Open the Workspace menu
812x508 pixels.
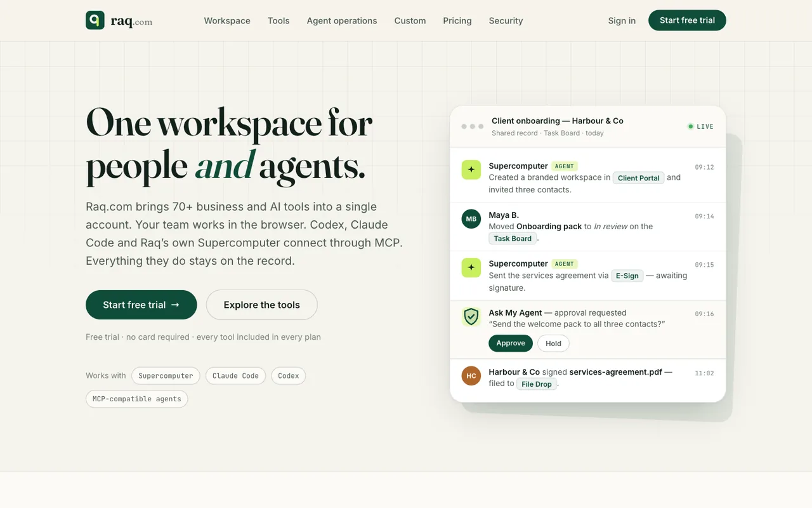pyautogui.click(x=227, y=20)
